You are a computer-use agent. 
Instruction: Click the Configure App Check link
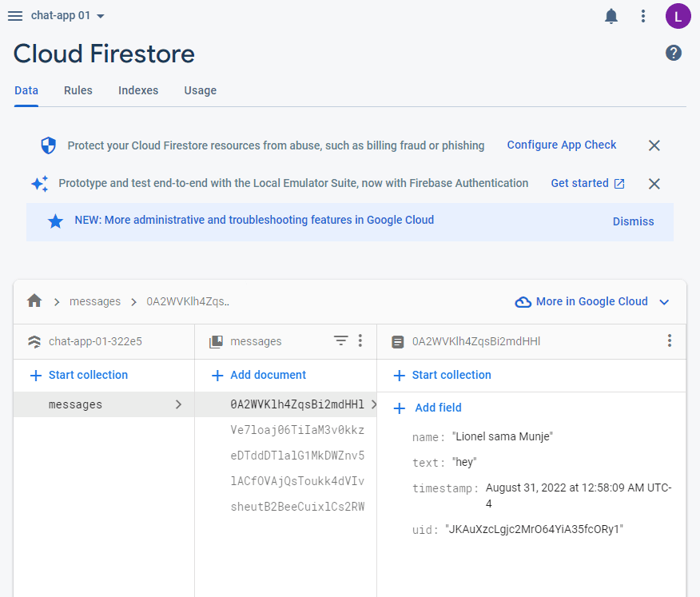562,145
